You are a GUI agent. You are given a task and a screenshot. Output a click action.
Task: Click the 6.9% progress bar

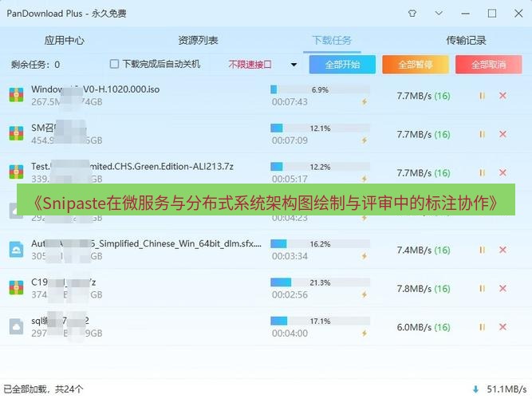pos(320,89)
